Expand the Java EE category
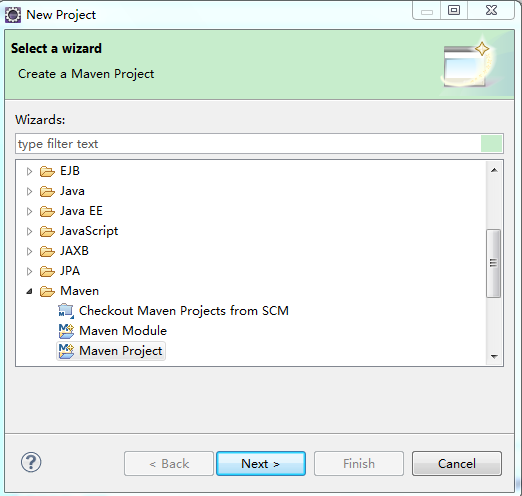Image resolution: width=522 pixels, height=496 pixels. click(x=29, y=211)
